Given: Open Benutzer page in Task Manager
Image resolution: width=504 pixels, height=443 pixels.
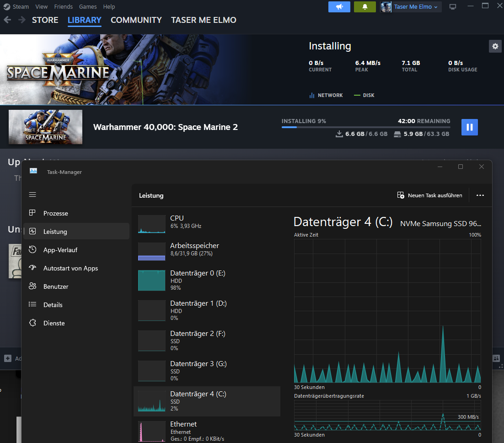Looking at the screenshot, I should (x=76, y=286).
